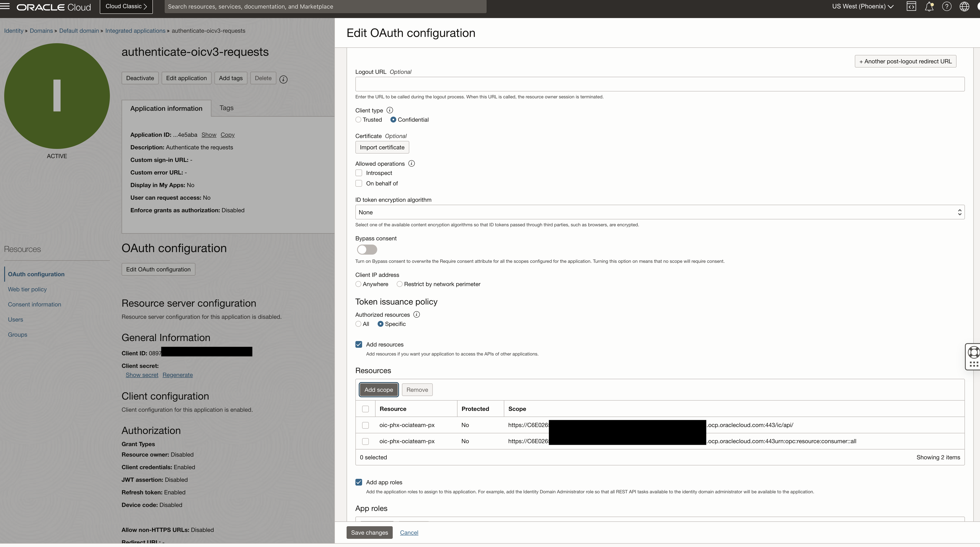Click into the Logout URL field

coord(659,84)
